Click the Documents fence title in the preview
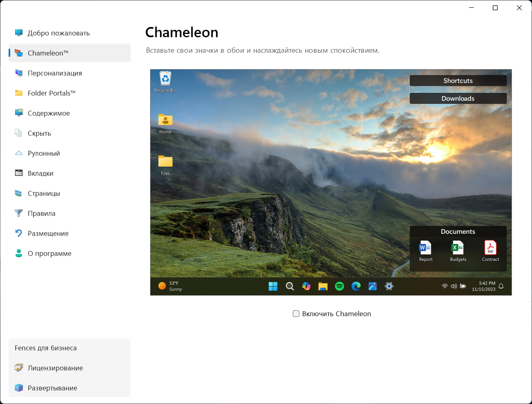 click(x=458, y=231)
